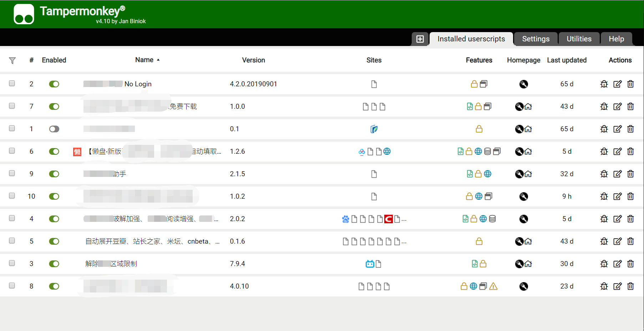Open the Settings tab
The height and width of the screenshot is (331, 644).
tap(536, 39)
